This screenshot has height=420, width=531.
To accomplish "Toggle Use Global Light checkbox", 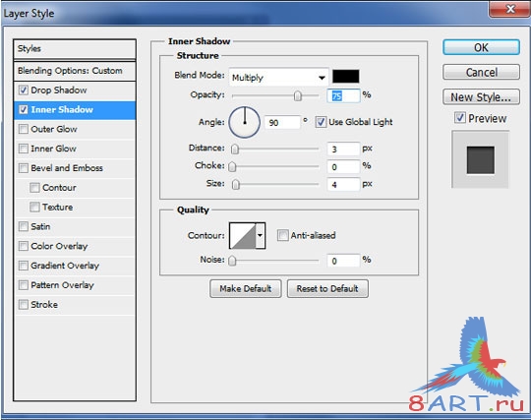I will pyautogui.click(x=321, y=122).
